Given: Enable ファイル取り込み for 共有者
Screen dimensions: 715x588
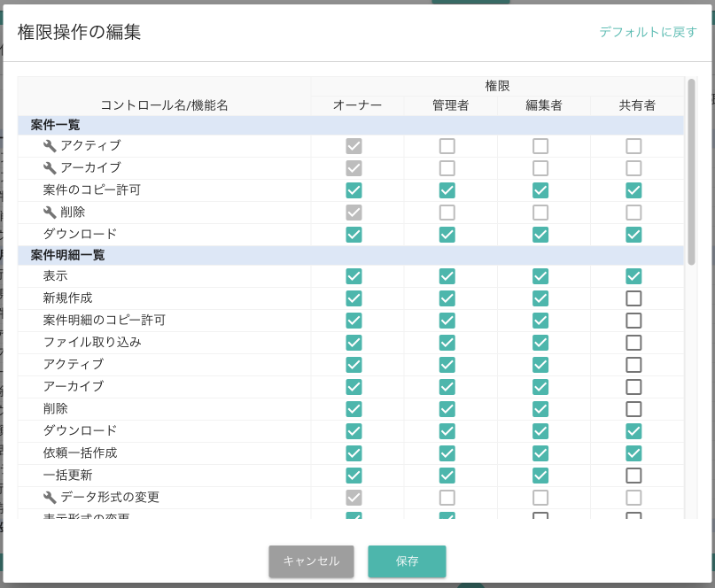Looking at the screenshot, I should click(x=633, y=343).
